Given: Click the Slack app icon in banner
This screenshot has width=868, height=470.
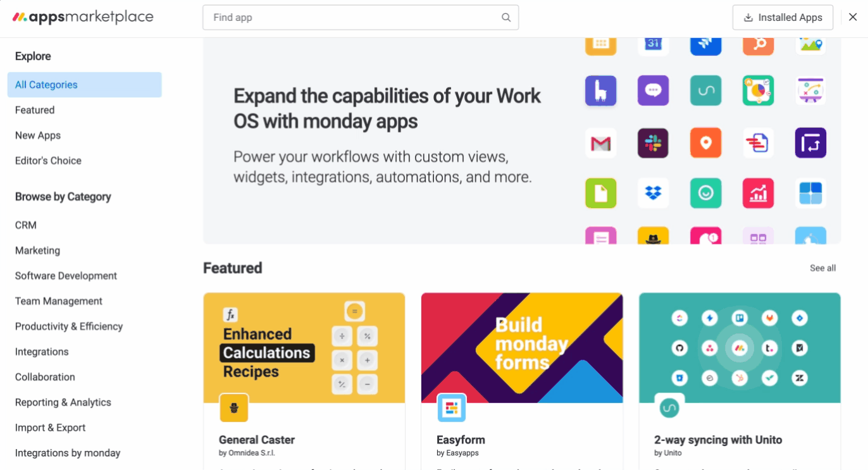Looking at the screenshot, I should pyautogui.click(x=653, y=143).
